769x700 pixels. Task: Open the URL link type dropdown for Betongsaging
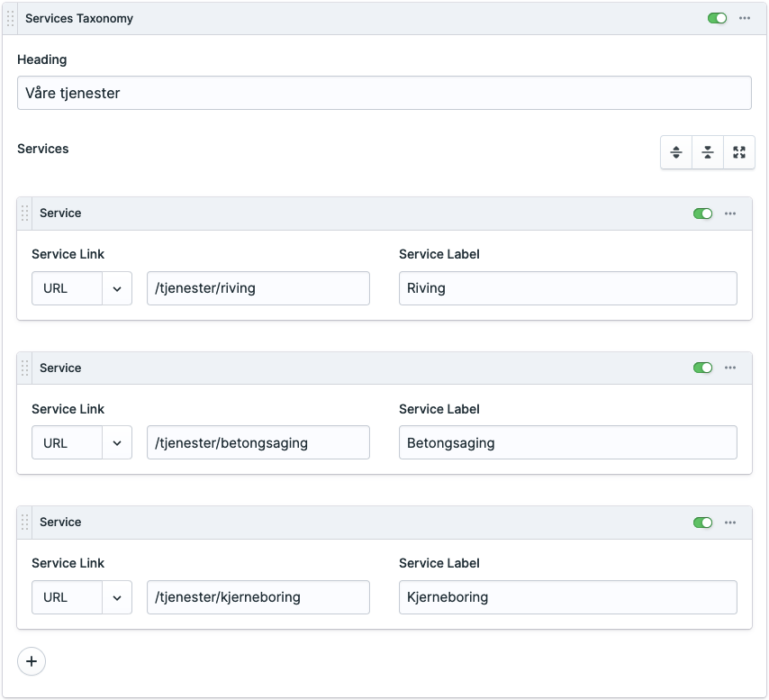[x=117, y=443]
